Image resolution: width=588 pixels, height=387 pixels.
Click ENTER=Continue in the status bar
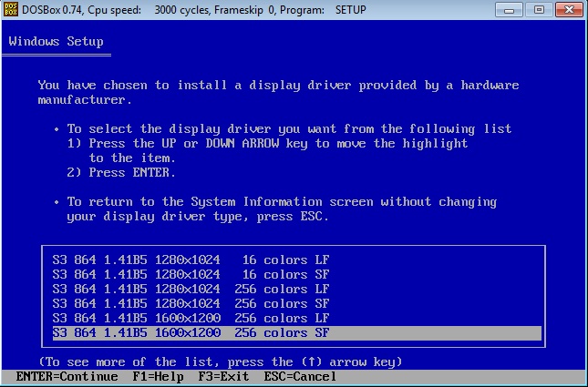[x=67, y=376]
